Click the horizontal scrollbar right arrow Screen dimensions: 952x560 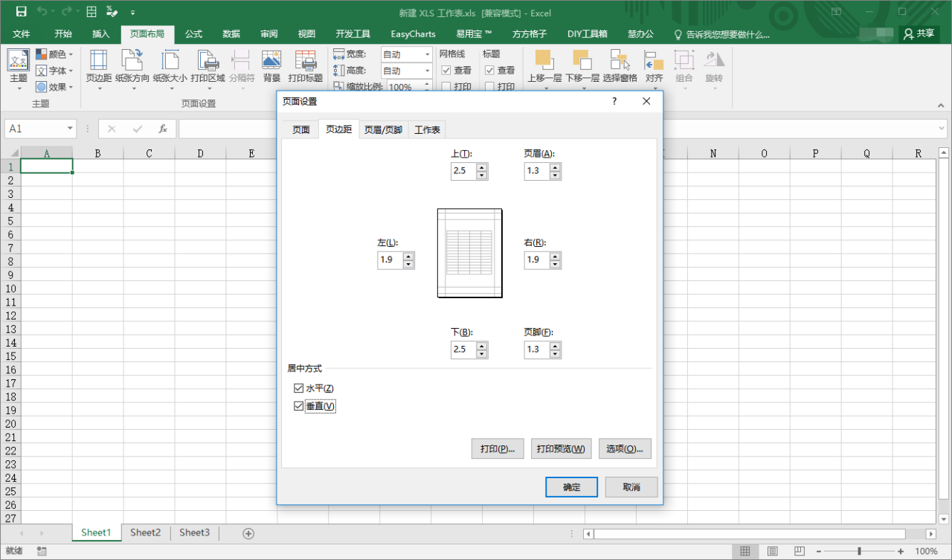pyautogui.click(x=930, y=533)
